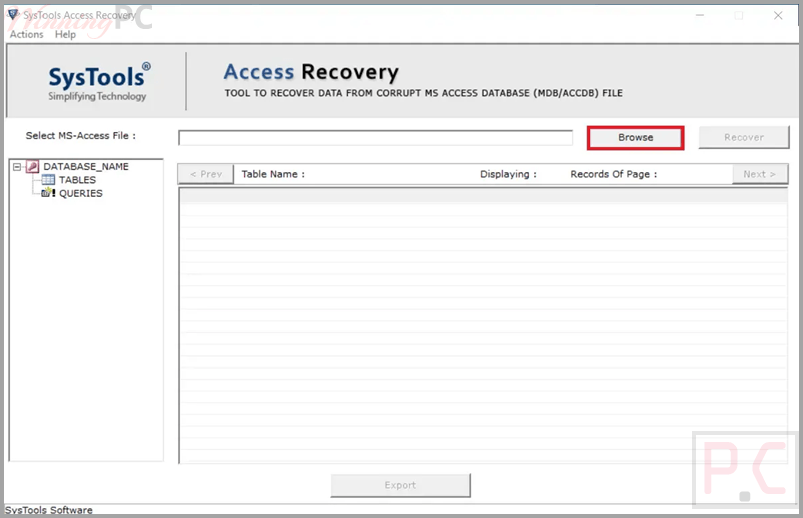Close the Access Recovery window
Screen dimensions: 803x518
point(778,16)
